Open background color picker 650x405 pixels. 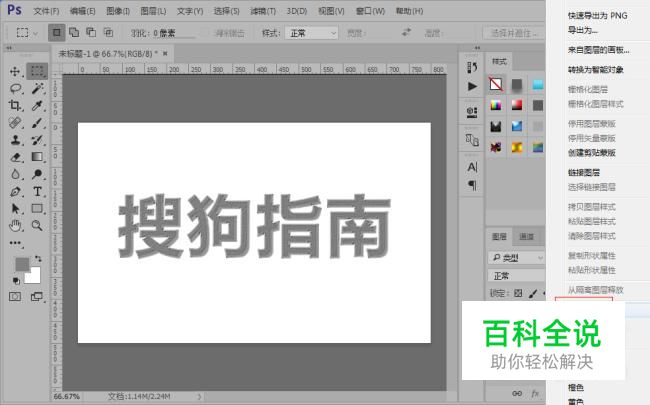coord(34,277)
